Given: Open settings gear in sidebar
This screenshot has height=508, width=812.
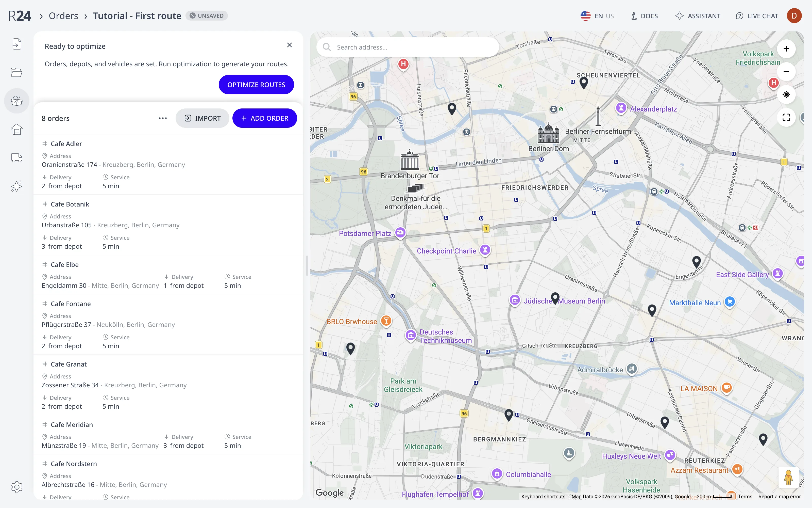Looking at the screenshot, I should [x=16, y=487].
